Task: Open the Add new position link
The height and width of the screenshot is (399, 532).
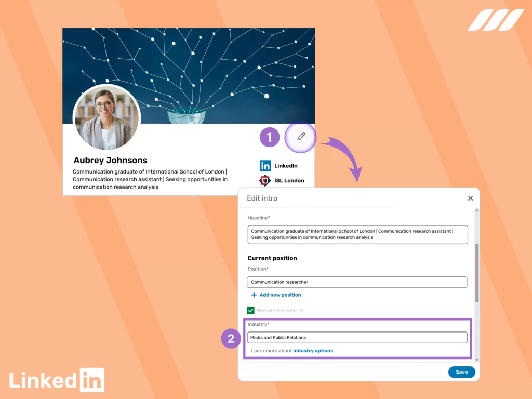Action: (x=276, y=295)
